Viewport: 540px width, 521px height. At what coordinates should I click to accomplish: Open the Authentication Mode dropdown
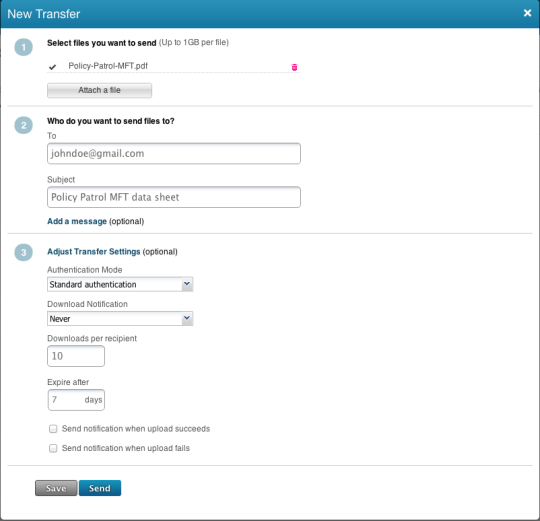[x=120, y=284]
